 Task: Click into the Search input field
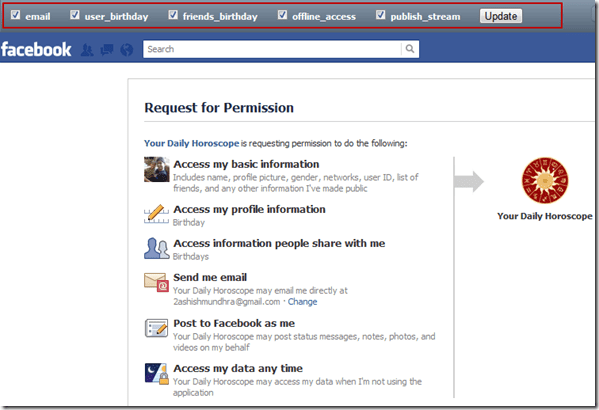272,49
